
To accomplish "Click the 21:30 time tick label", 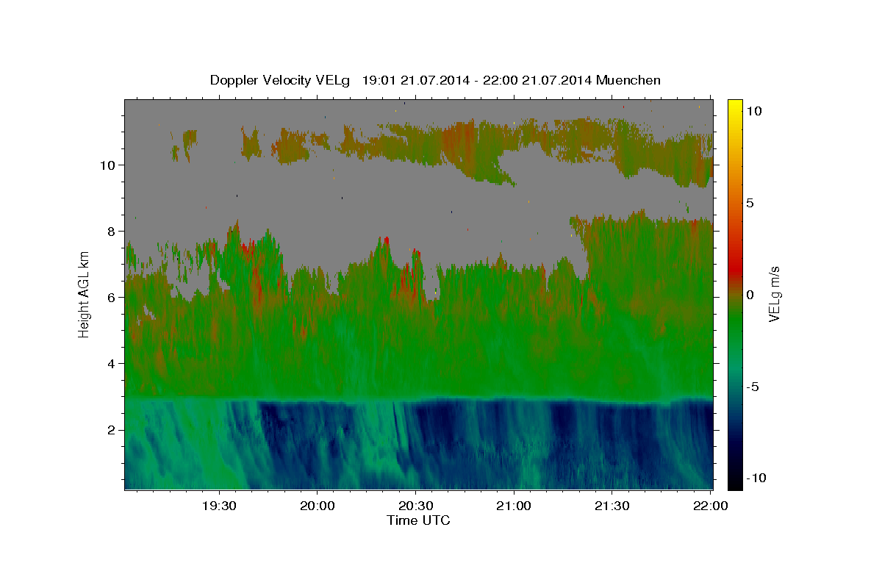I will tap(612, 506).
